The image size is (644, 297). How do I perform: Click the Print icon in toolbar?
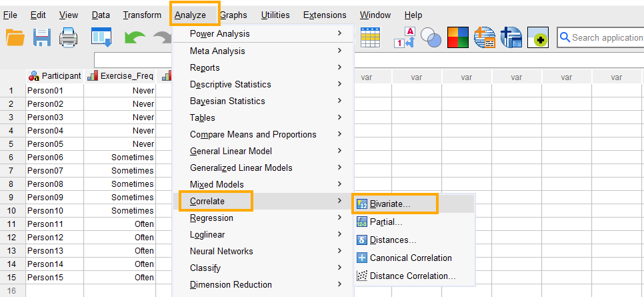tap(69, 39)
